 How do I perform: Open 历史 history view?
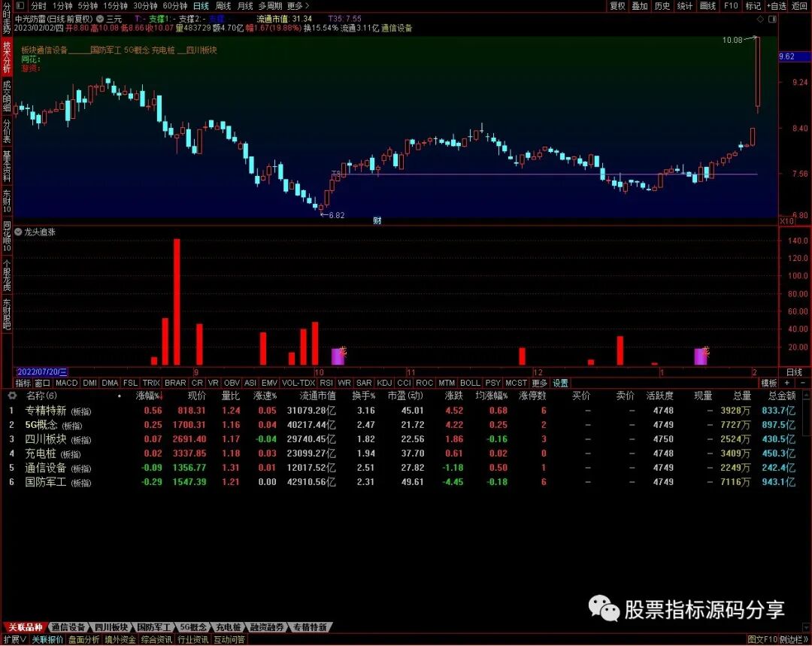click(662, 6)
